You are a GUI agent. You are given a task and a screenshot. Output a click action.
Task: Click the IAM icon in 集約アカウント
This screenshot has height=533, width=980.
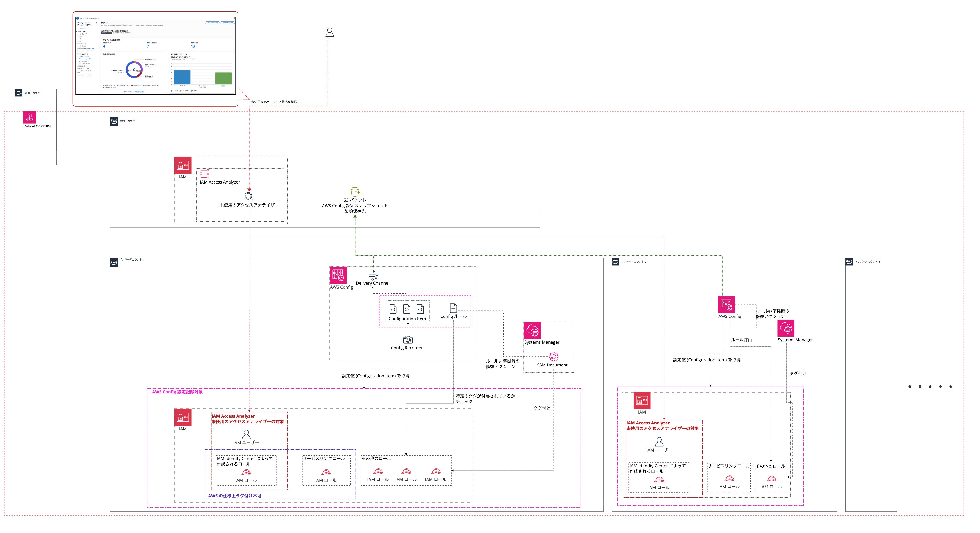(183, 165)
